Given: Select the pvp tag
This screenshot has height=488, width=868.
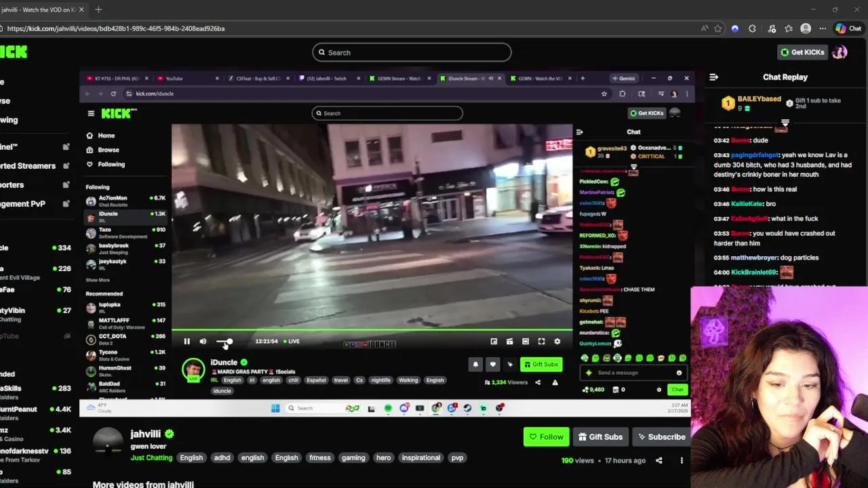Looking at the screenshot, I should 457,457.
